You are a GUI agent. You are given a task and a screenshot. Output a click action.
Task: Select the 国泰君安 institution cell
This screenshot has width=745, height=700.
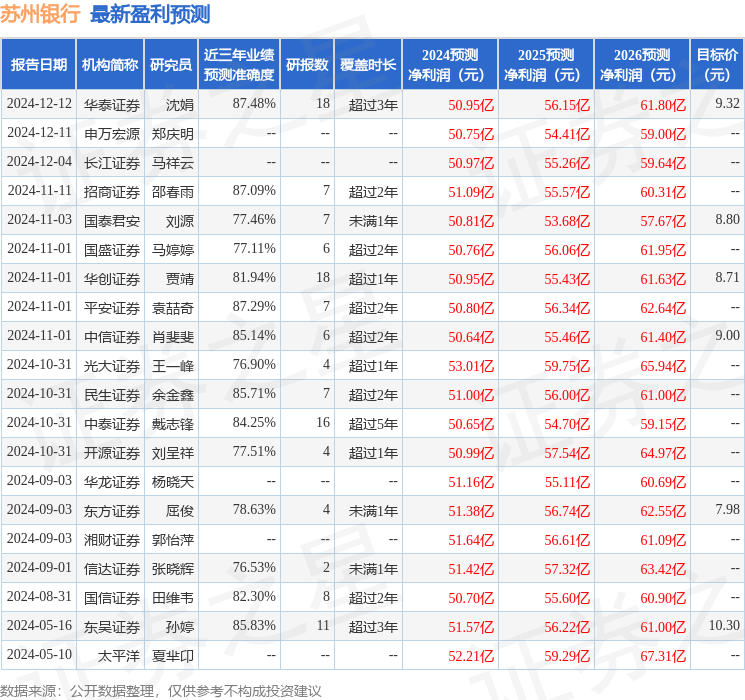click(112, 221)
